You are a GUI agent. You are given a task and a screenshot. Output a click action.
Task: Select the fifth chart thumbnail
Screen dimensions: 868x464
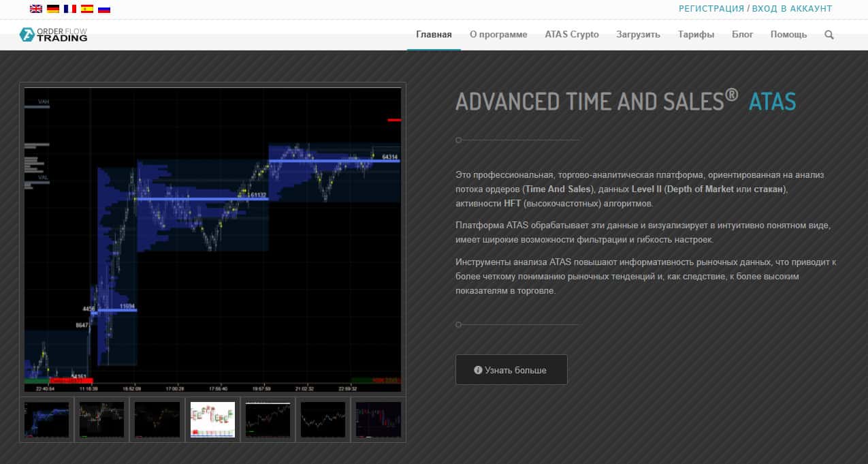click(x=268, y=420)
